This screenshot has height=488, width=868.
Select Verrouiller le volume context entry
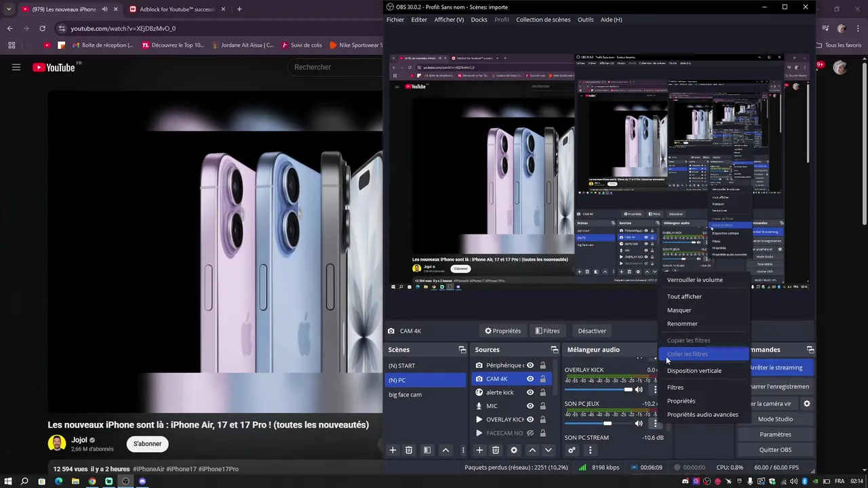tap(703, 280)
